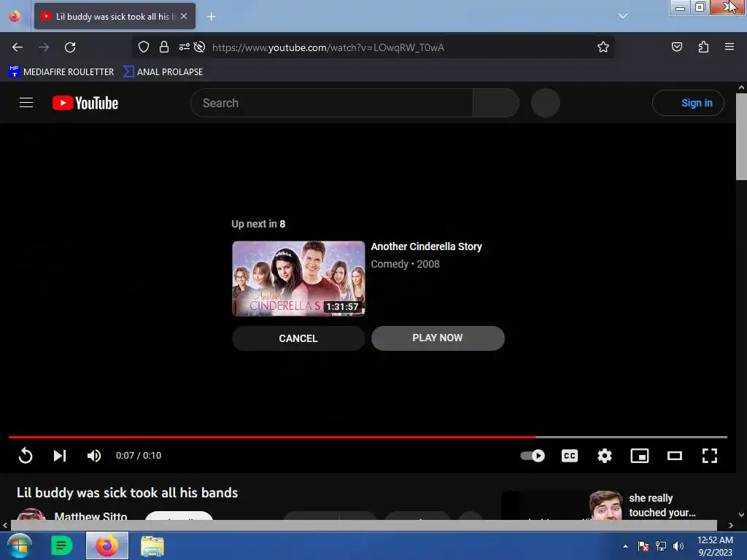Click the Action Center flag tray icon
Screen dimensions: 747x560
(643, 546)
